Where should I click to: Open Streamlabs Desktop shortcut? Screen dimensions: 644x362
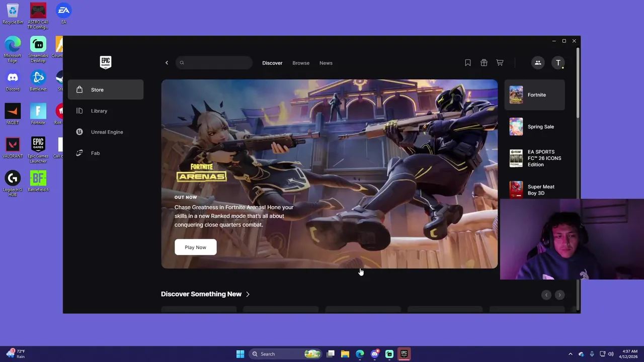(38, 50)
